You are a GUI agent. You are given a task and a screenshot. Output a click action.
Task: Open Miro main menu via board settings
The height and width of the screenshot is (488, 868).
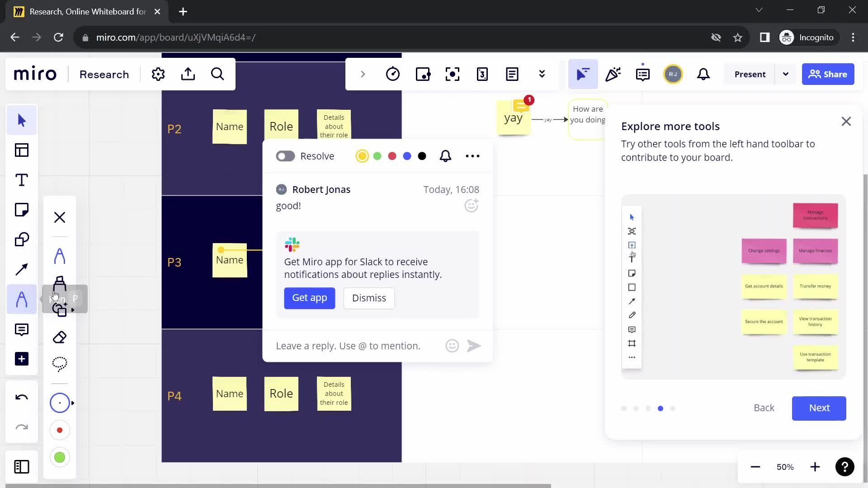tap(158, 73)
